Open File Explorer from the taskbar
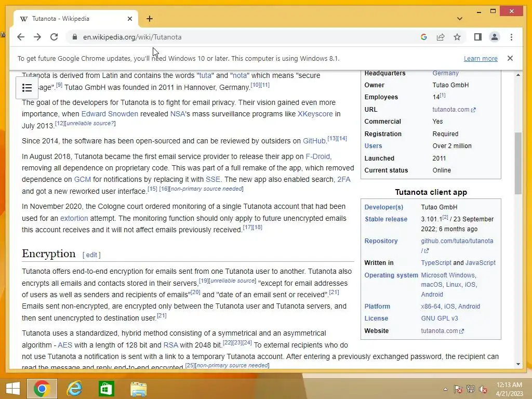 pyautogui.click(x=138, y=389)
